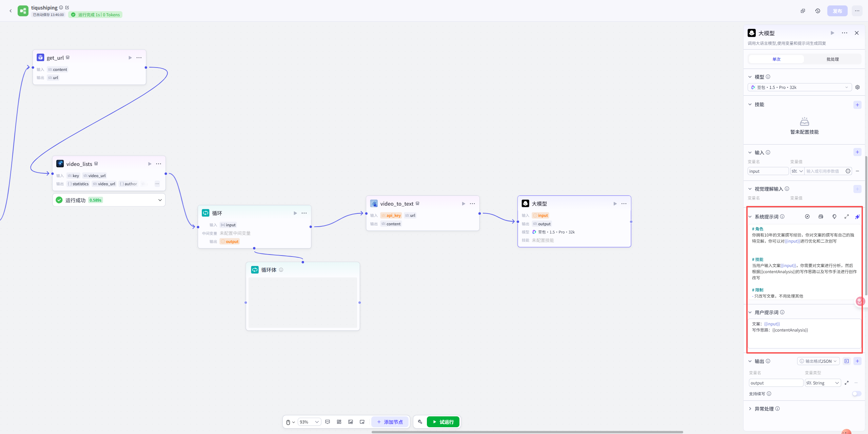The width and height of the screenshot is (868, 434).
Task: Click the output variable name field
Action: tap(775, 383)
